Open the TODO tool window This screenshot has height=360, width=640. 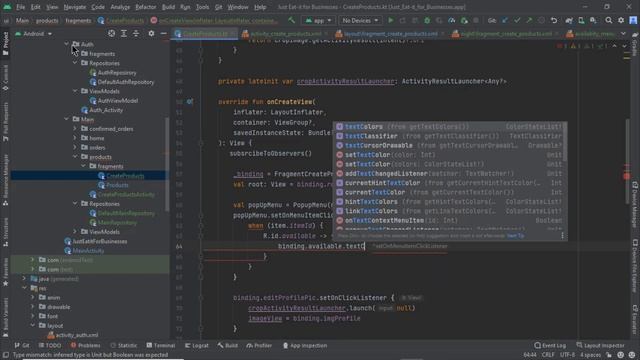(x=50, y=345)
